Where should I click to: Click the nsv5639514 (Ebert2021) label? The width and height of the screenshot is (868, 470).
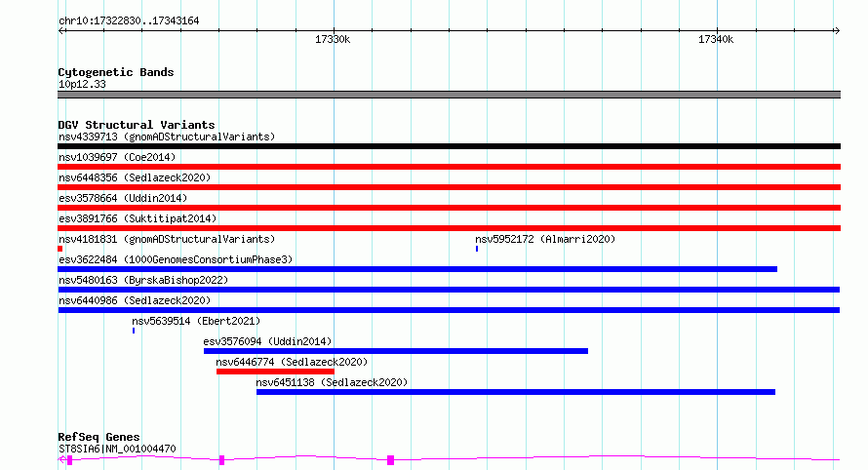tap(196, 321)
